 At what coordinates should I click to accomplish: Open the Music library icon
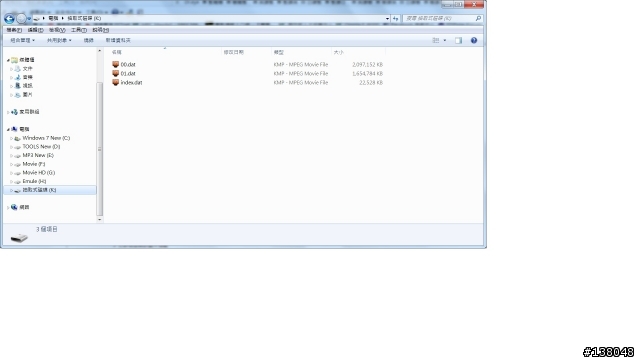18,77
